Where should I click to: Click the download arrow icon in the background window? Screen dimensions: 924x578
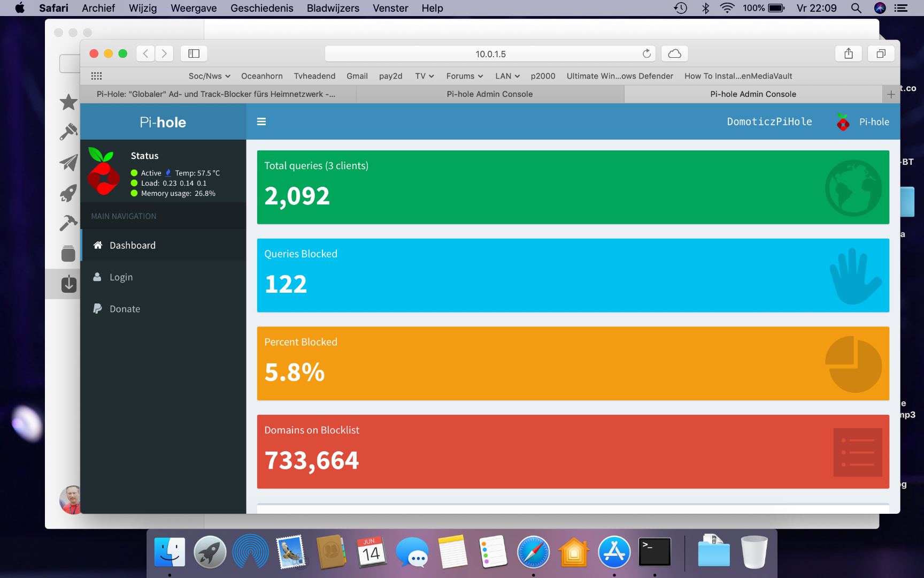[68, 284]
